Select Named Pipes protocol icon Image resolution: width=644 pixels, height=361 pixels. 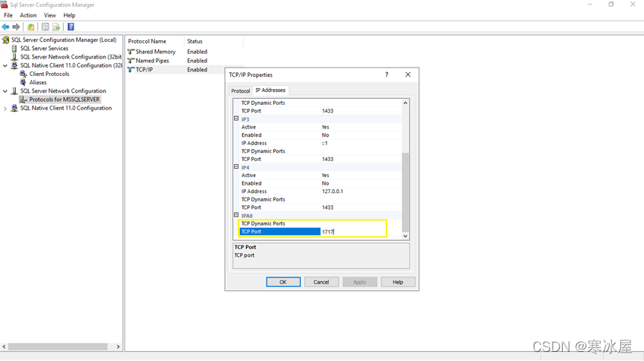[131, 61]
